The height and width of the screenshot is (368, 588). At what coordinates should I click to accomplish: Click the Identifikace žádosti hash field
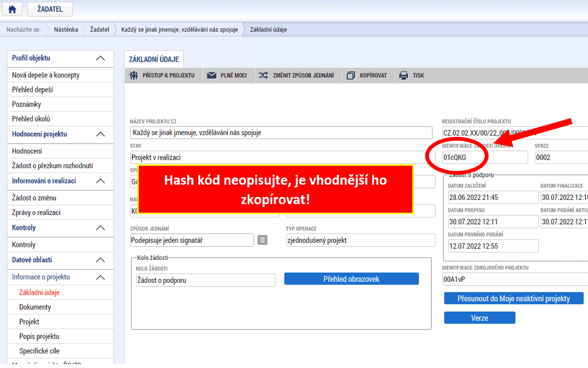[x=484, y=158]
